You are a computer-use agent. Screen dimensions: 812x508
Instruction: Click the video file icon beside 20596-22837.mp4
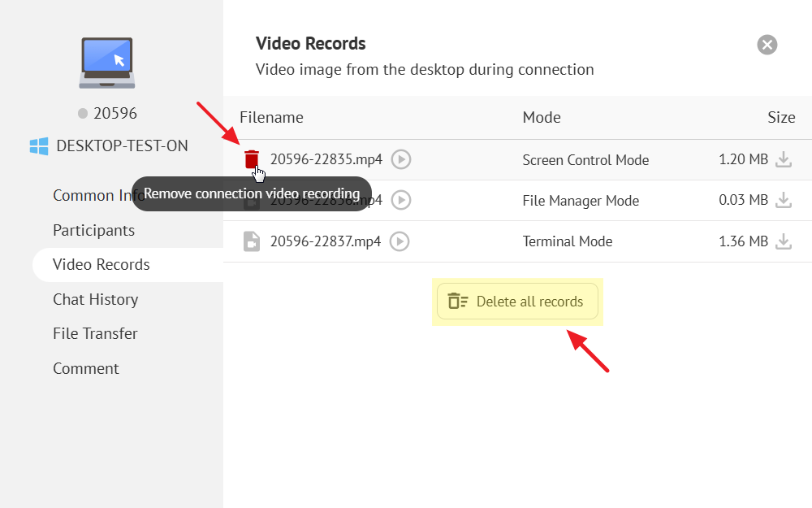click(252, 241)
